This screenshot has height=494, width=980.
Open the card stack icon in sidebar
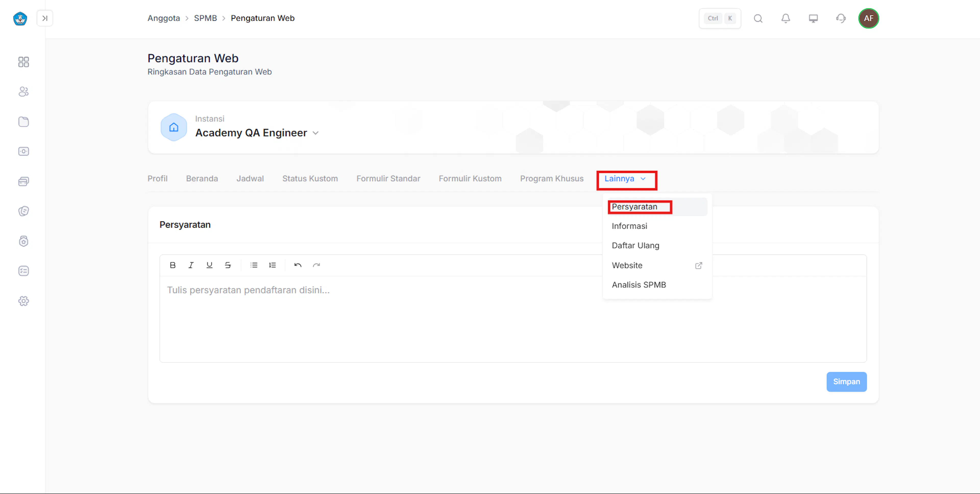pyautogui.click(x=23, y=181)
